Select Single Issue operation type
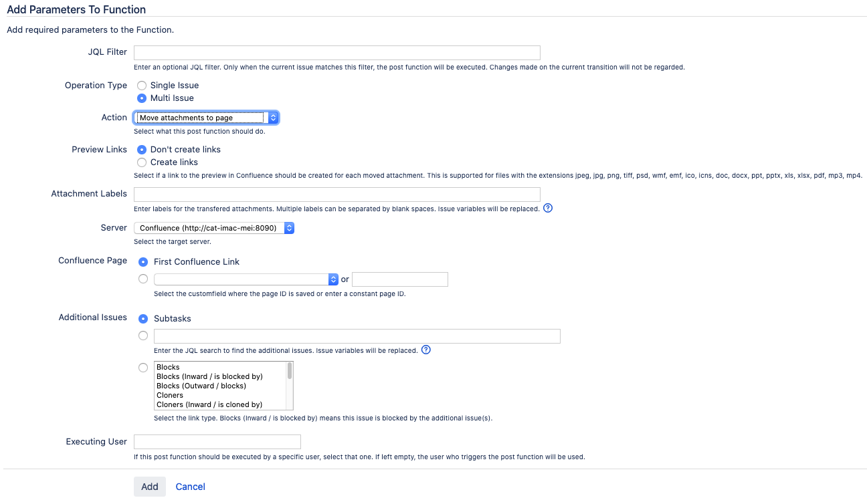 tap(142, 86)
